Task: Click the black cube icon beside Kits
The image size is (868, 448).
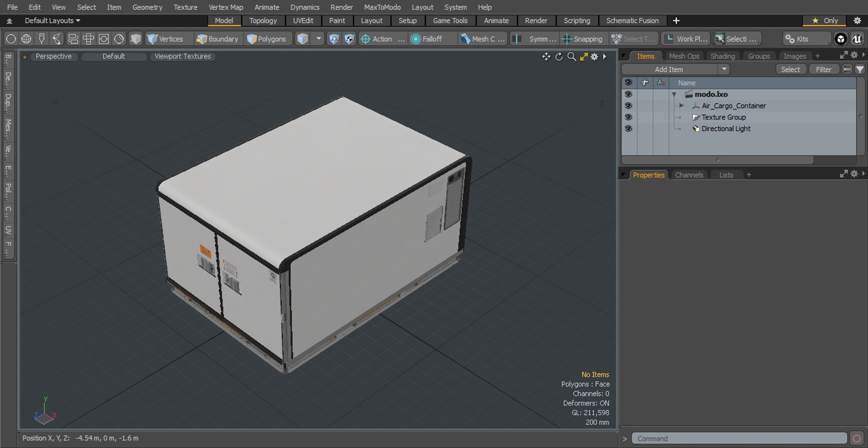Action: pyautogui.click(x=840, y=39)
